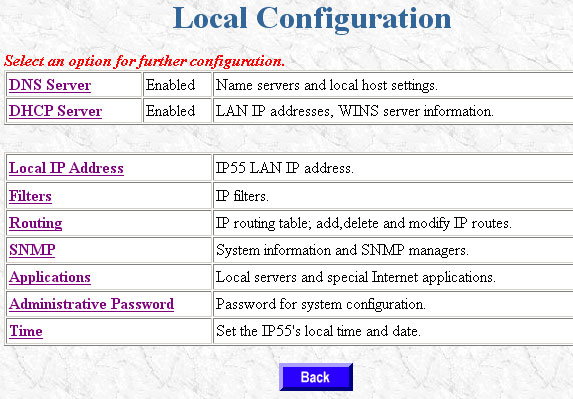The width and height of the screenshot is (573, 399).
Task: Click 'System information and SNMP managers.' text
Action: tap(342, 250)
